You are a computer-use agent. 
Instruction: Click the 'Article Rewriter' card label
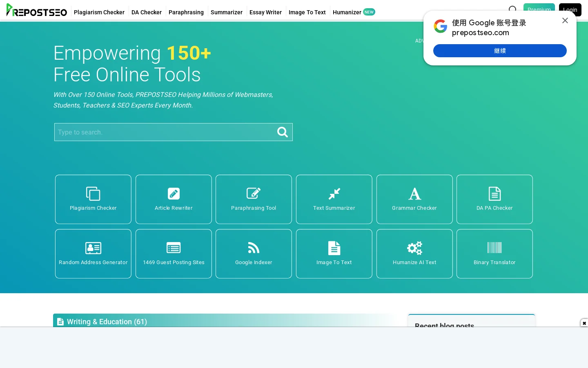tap(174, 208)
